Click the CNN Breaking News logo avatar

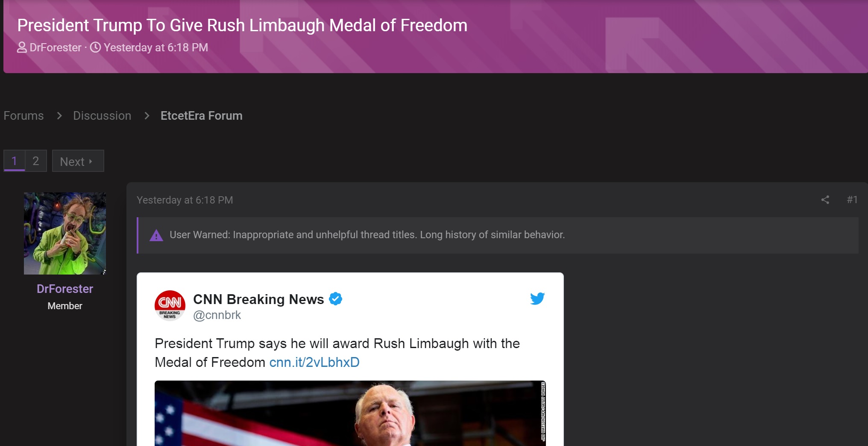coord(170,305)
